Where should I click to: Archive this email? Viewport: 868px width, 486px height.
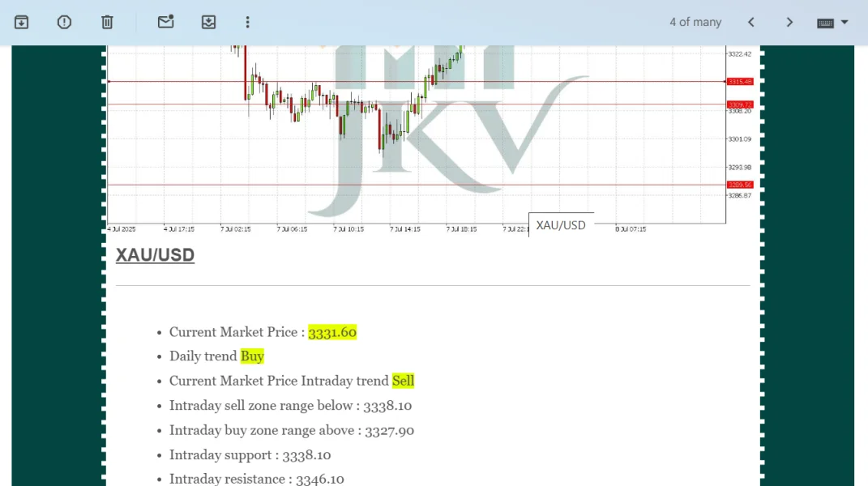[21, 22]
